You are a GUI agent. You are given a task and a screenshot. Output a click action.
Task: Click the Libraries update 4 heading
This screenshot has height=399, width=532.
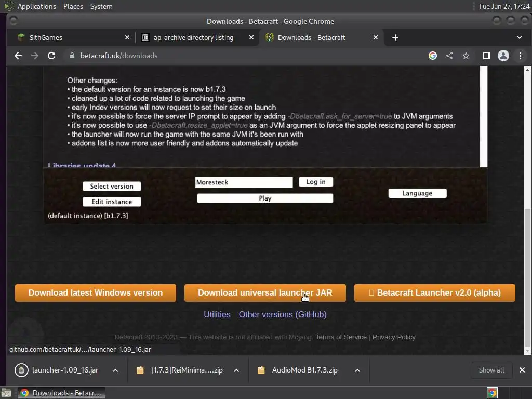pyautogui.click(x=82, y=166)
